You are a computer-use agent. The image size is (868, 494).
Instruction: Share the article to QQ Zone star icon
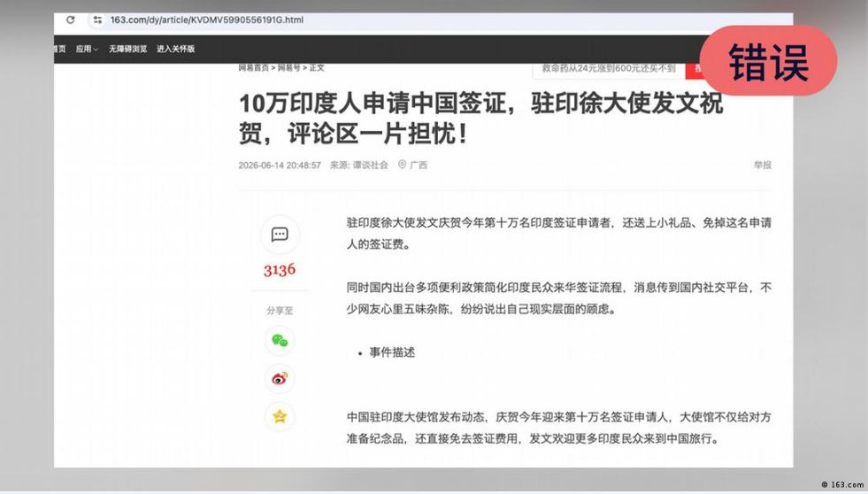280,416
